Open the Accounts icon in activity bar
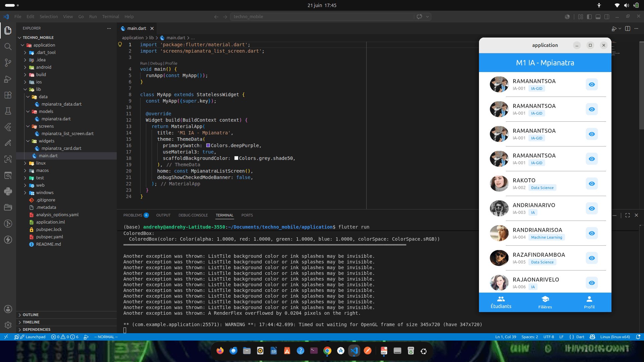 tap(8, 309)
